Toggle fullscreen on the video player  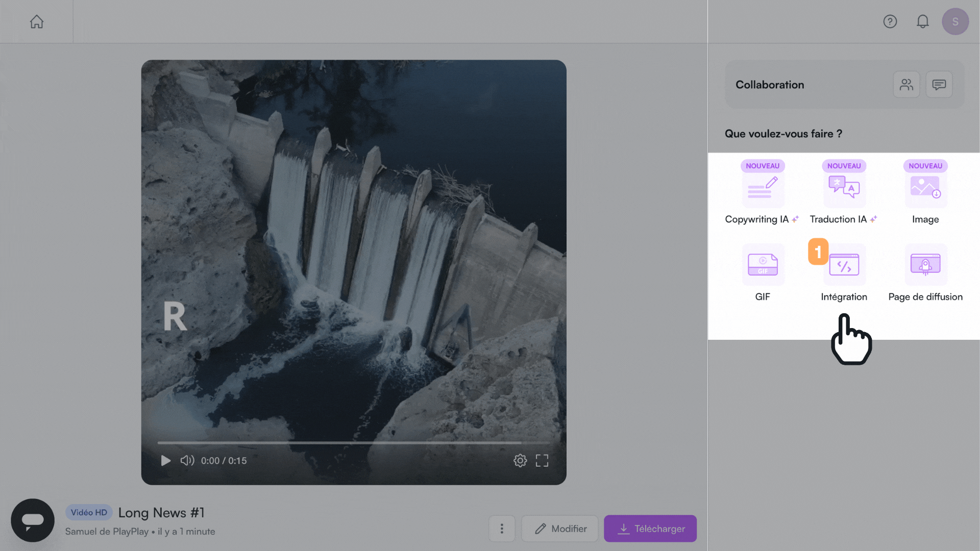point(542,461)
